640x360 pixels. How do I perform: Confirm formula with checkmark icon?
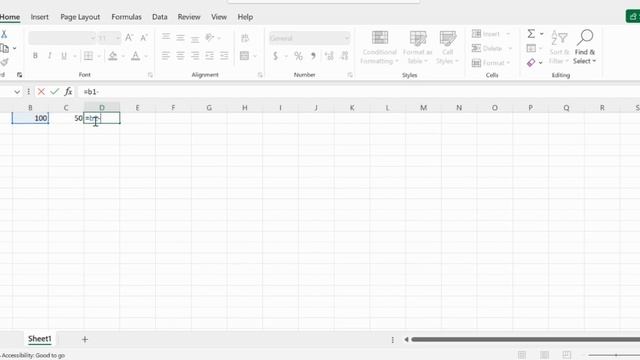54,92
